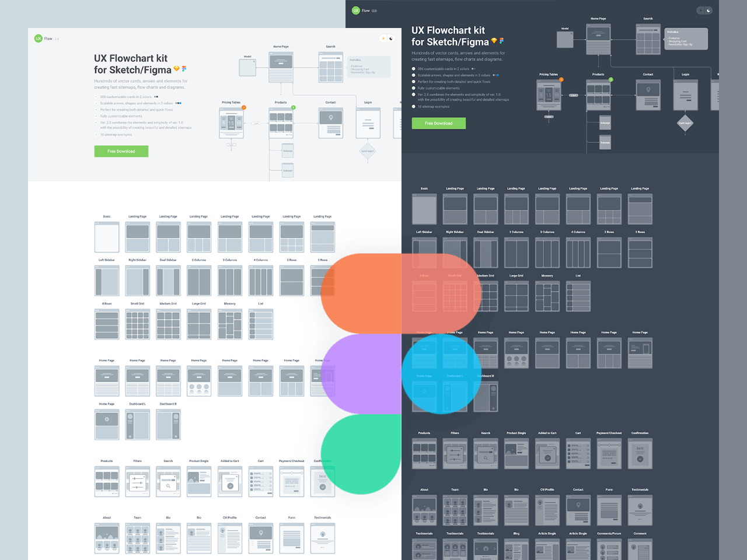Click the Left Sidebar card in the light grid

click(107, 281)
